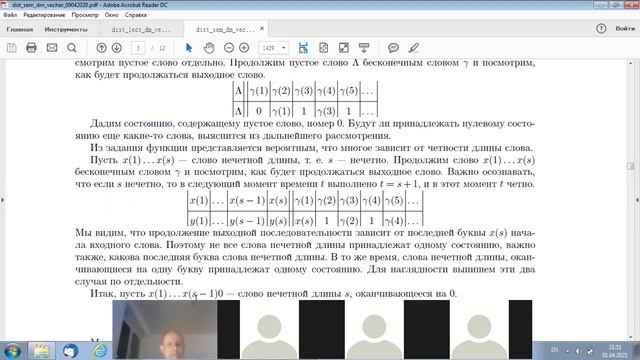
Task: Switch to the Инструменты tab
Action: 66,29
